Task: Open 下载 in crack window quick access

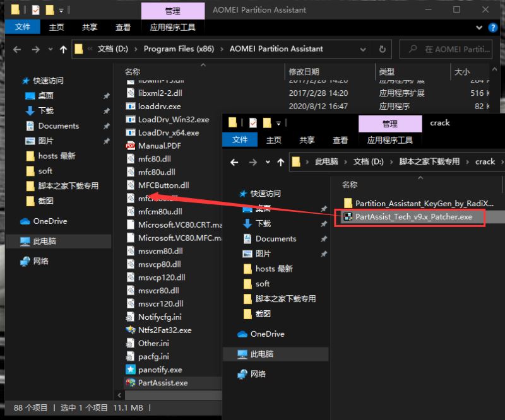Action: pyautogui.click(x=263, y=223)
